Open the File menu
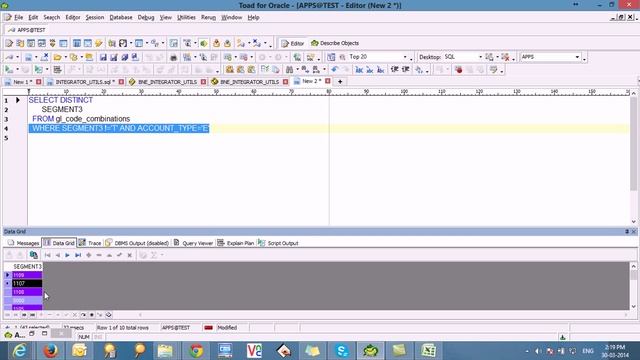The image size is (640, 360). (18, 18)
